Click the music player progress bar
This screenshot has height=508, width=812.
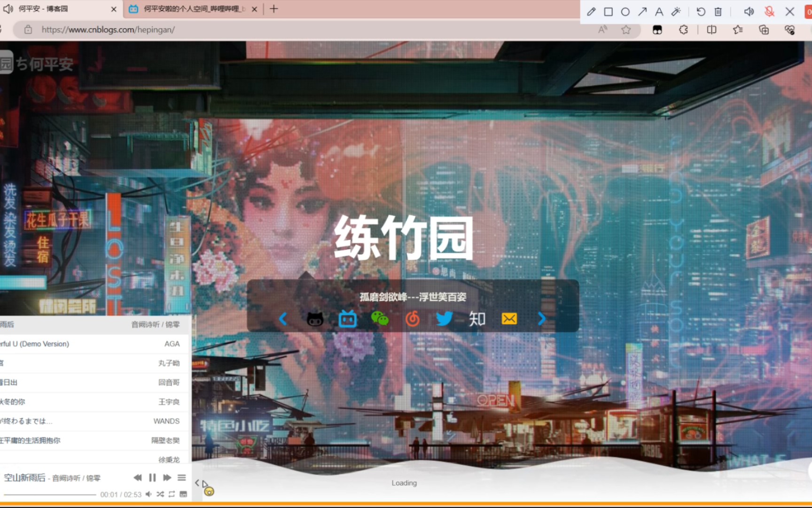pos(50,494)
